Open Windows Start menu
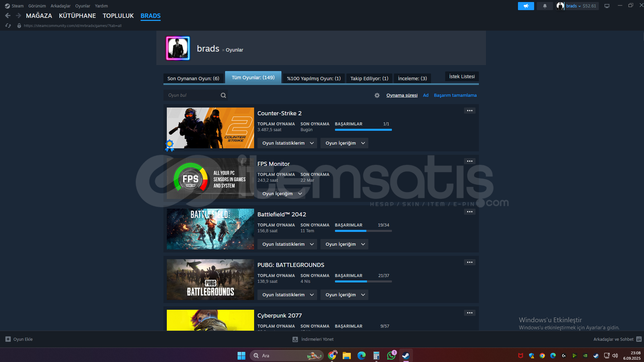 coord(241,356)
